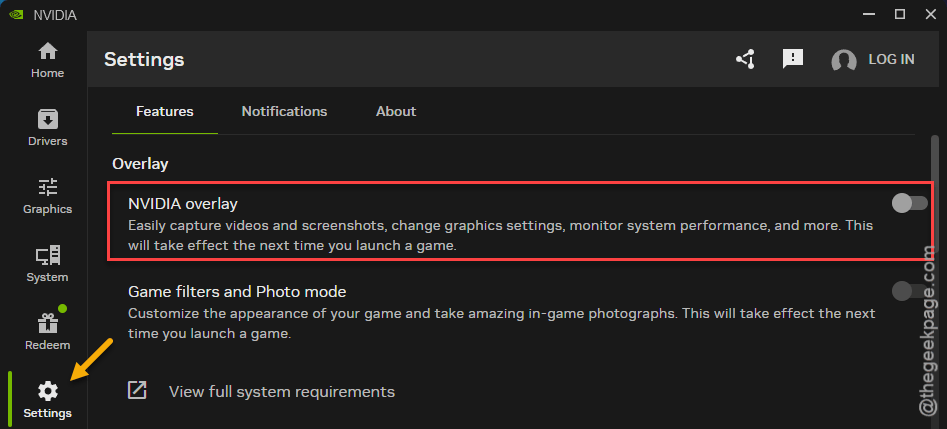
Task: Switch to the About tab
Action: [x=396, y=111]
